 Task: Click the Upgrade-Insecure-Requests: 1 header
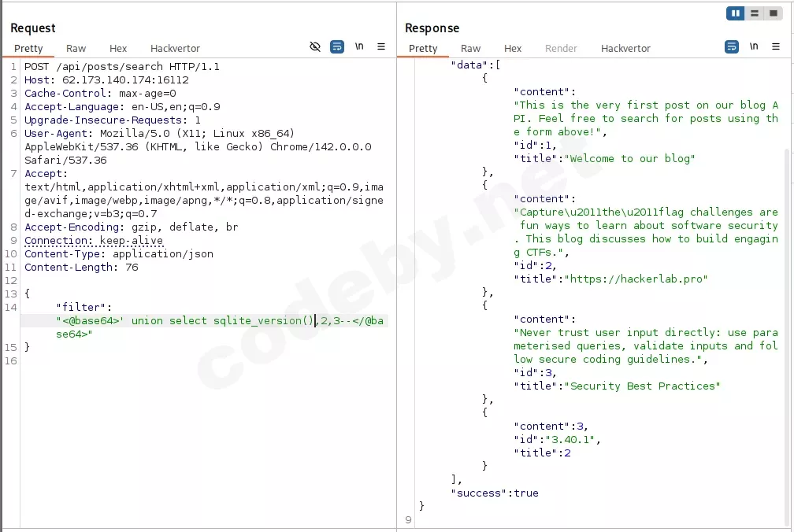pyautogui.click(x=113, y=120)
